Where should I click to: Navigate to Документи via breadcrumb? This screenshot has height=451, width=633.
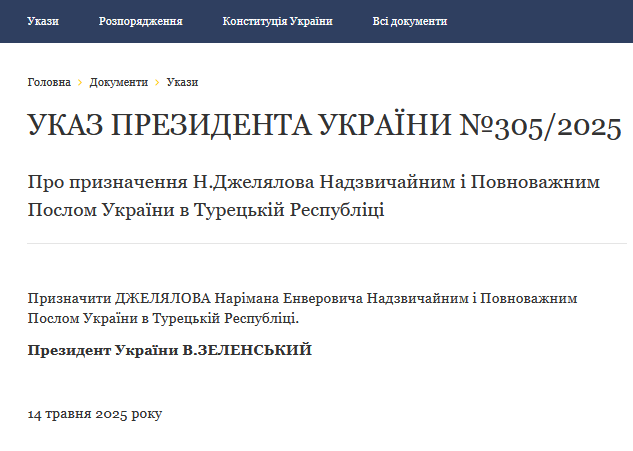tap(118, 82)
